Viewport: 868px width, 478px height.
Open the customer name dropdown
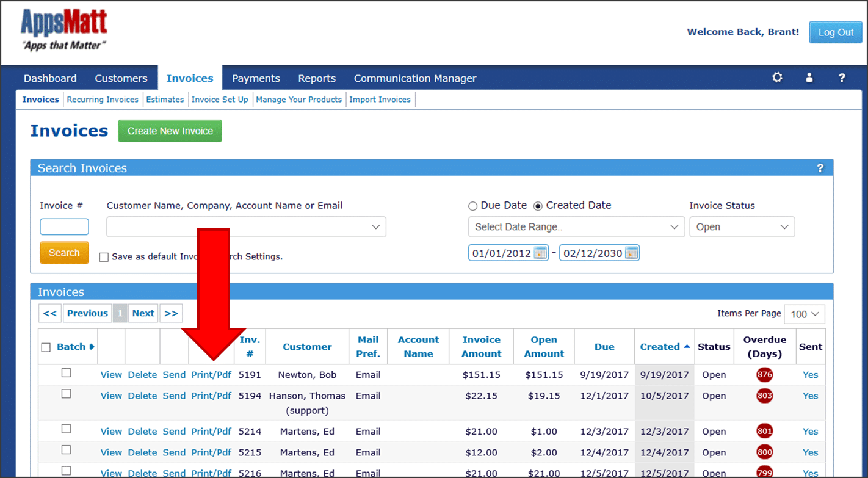[247, 227]
